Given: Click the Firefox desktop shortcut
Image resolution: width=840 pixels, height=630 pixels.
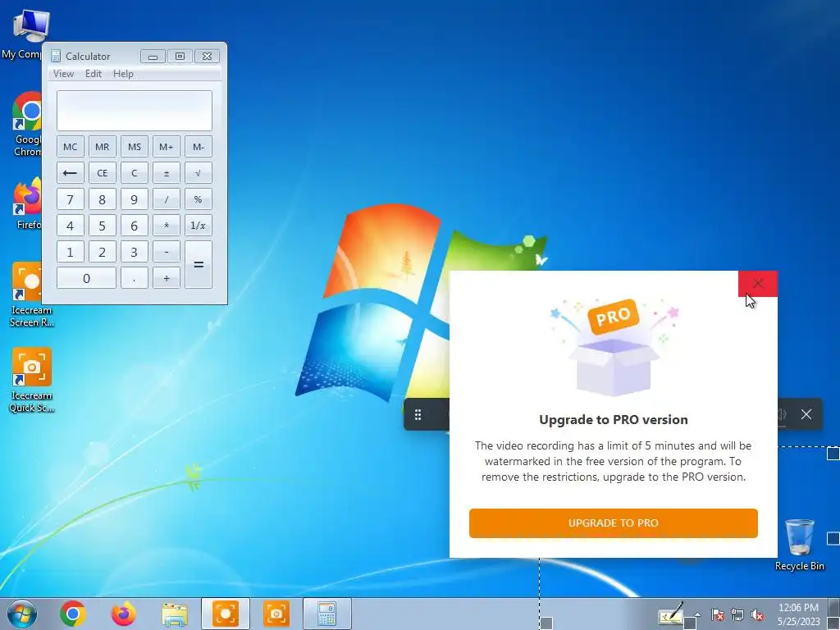Looking at the screenshot, I should click(28, 203).
